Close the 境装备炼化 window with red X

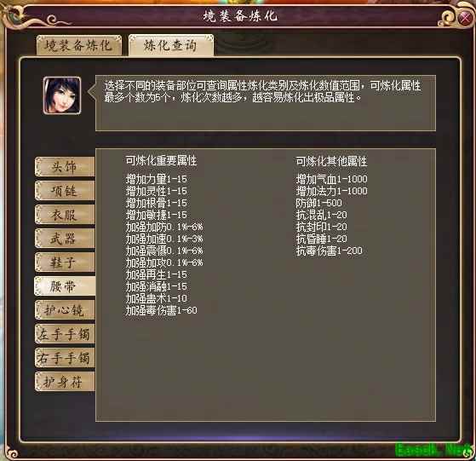tap(466, 18)
